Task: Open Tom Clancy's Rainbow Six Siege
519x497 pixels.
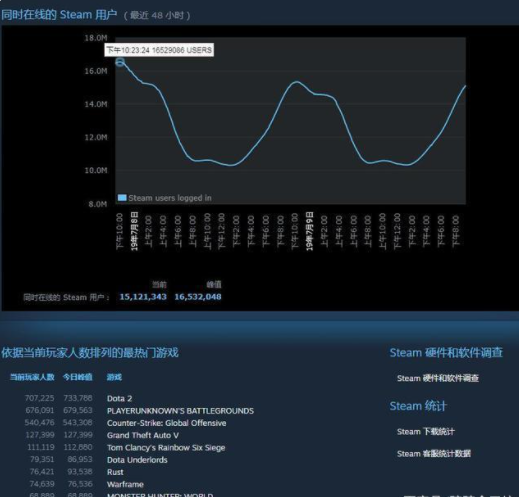Action: [166, 448]
